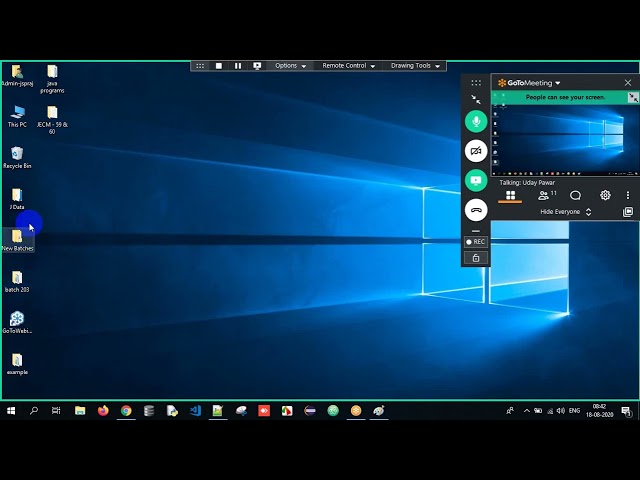Viewport: 640px width, 480px height.
Task: Select the JECM - 59 & 60 folder
Action: click(x=52, y=120)
